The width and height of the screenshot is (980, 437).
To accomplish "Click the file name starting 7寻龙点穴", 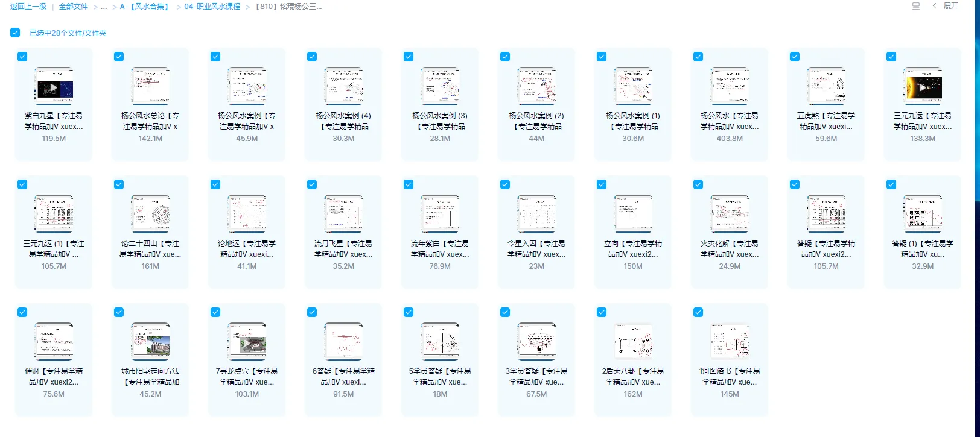I will (x=247, y=377).
